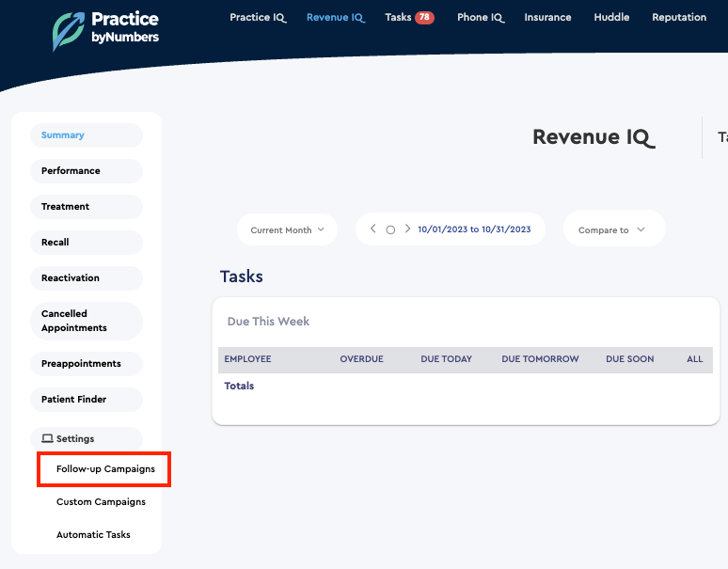Select Performance in the sidebar

(71, 171)
